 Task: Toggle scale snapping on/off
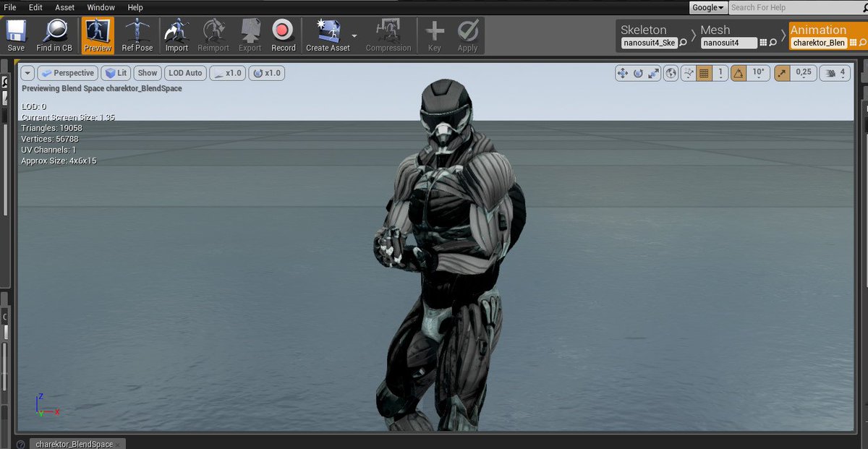click(x=782, y=73)
